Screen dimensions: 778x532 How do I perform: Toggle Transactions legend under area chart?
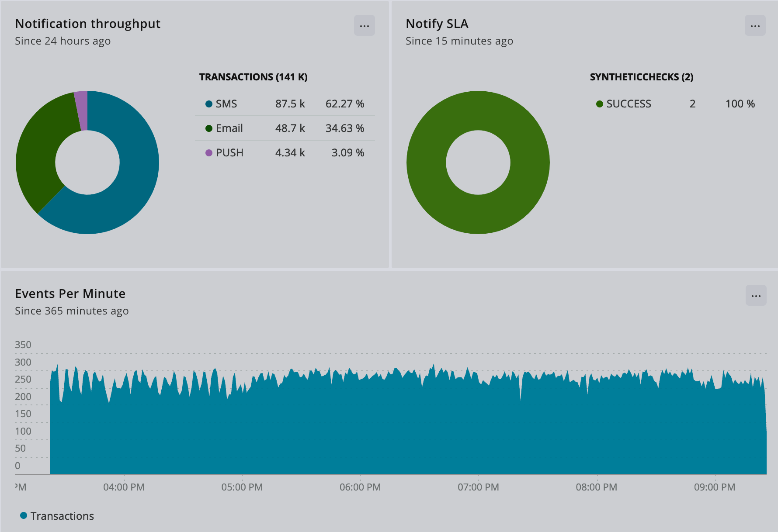click(62, 516)
